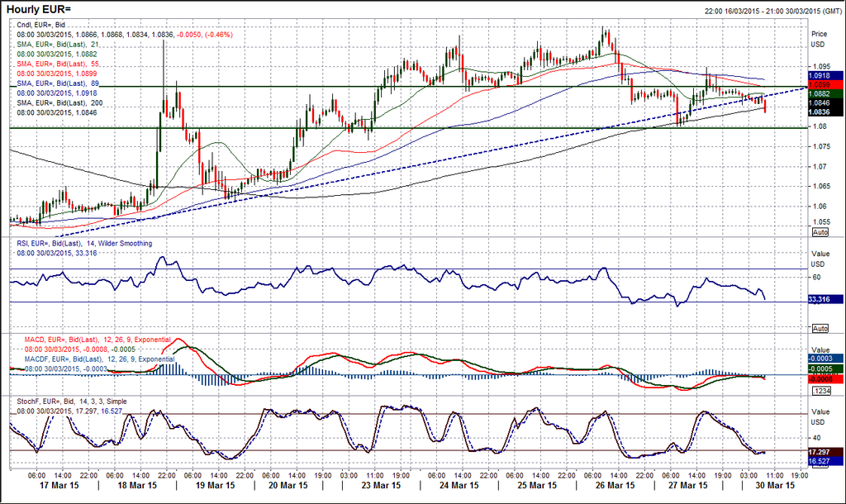
Task: Click the 1.07 price axis label
Action: pos(819,167)
